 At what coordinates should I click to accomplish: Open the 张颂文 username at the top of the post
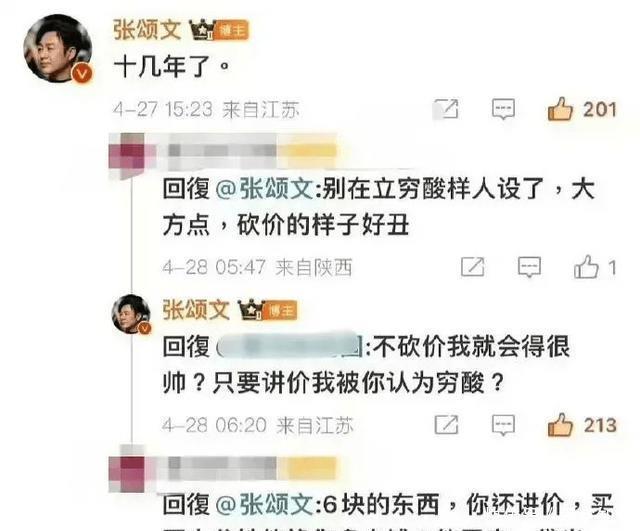[147, 31]
